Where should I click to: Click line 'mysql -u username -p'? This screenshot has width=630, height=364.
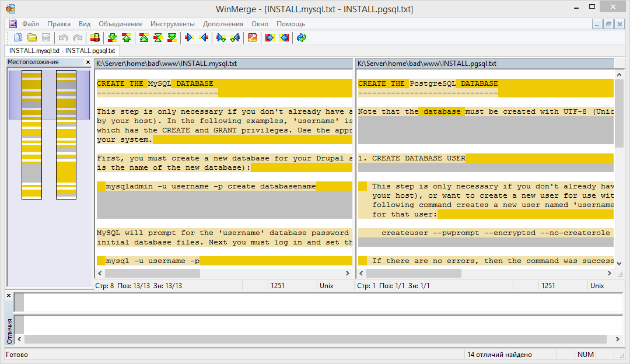(223, 261)
